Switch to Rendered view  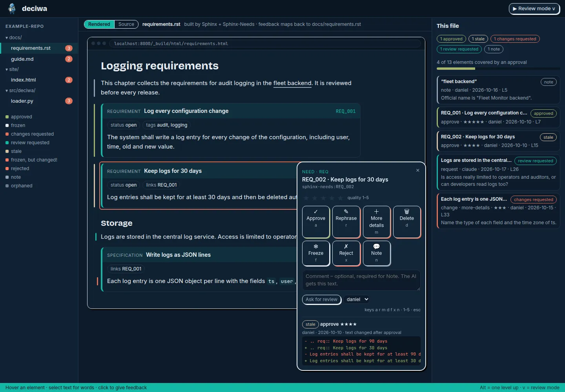point(99,24)
